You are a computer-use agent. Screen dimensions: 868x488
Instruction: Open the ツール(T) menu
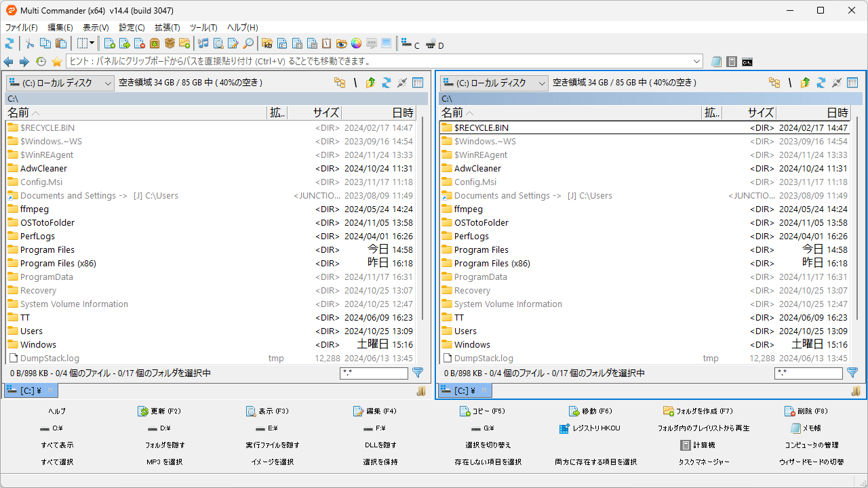point(203,28)
